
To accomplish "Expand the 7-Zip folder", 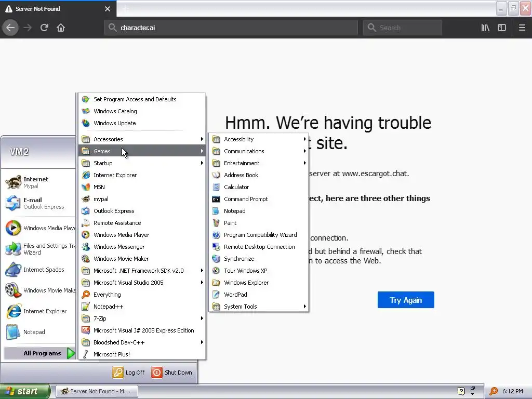I will pyautogui.click(x=142, y=318).
